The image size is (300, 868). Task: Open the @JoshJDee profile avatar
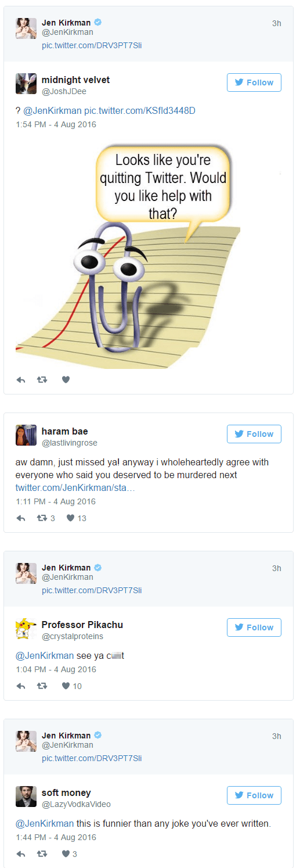pyautogui.click(x=26, y=84)
